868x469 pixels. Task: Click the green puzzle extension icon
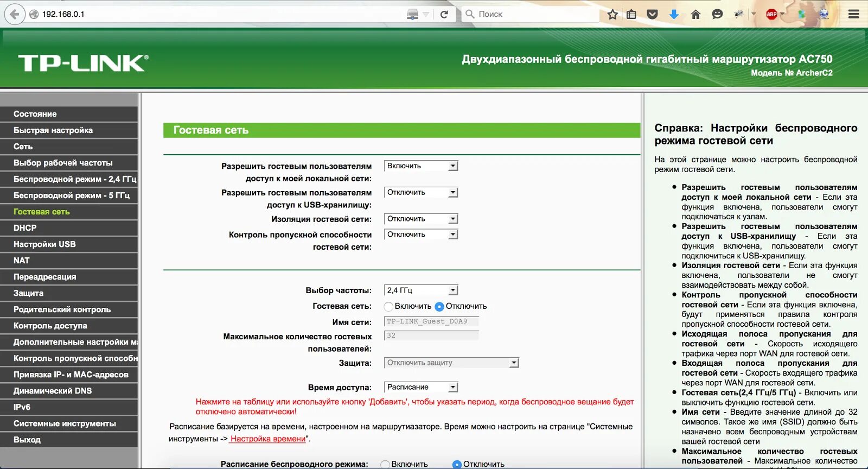pos(801,15)
